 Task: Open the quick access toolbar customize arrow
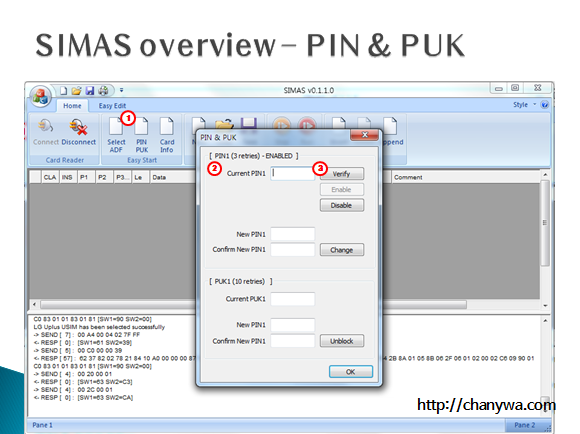(121, 90)
